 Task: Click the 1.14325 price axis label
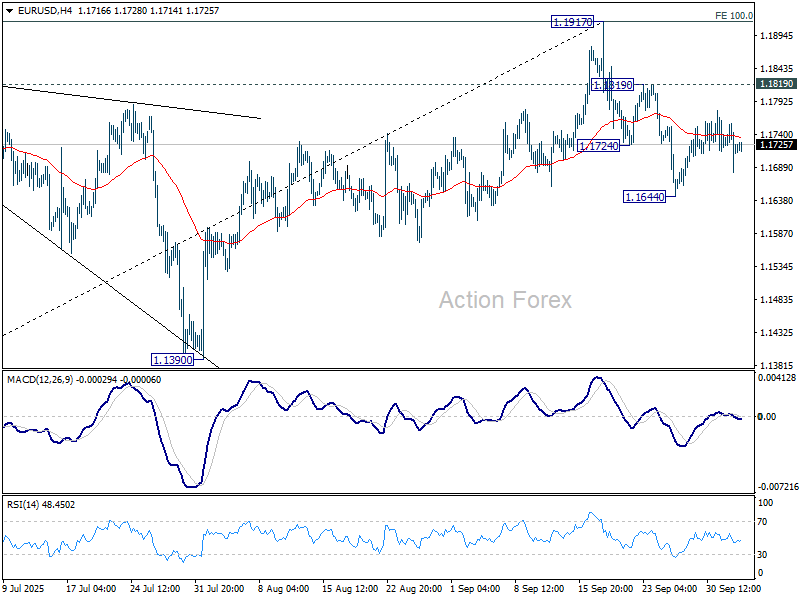click(776, 333)
